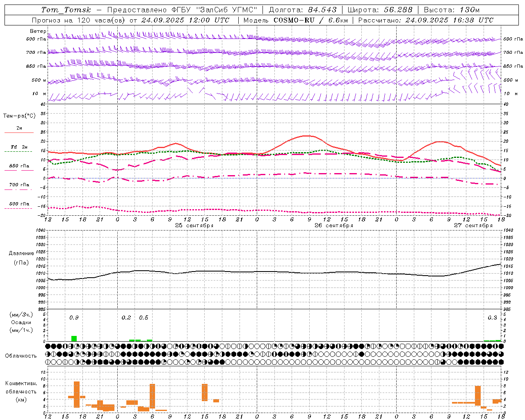Screen dimensions: 525x420
Task: Click the 25 сентября date label
Action: click(x=194, y=226)
